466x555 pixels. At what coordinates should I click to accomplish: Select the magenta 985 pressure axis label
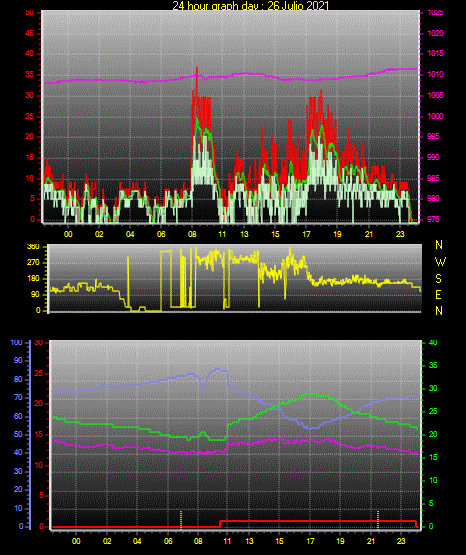[x=433, y=178]
